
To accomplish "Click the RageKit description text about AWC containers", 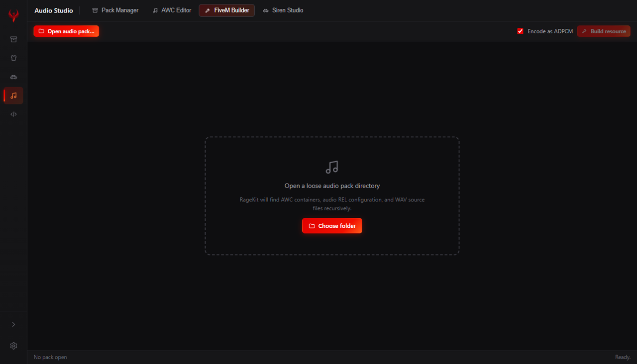I will (x=332, y=204).
